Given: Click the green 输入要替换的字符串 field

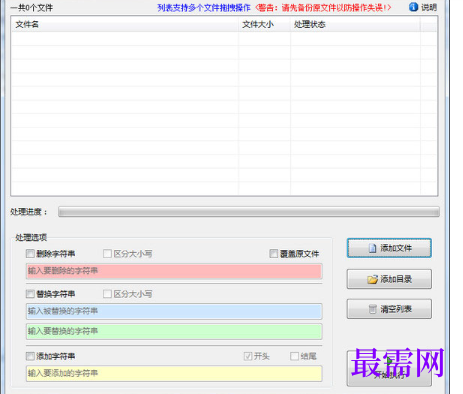Looking at the screenshot, I should point(174,331).
